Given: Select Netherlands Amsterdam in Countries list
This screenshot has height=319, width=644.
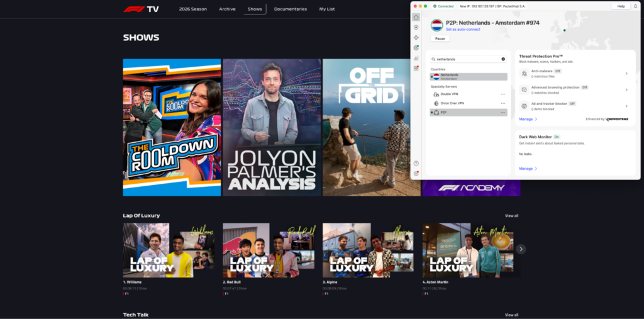Looking at the screenshot, I should (469, 77).
